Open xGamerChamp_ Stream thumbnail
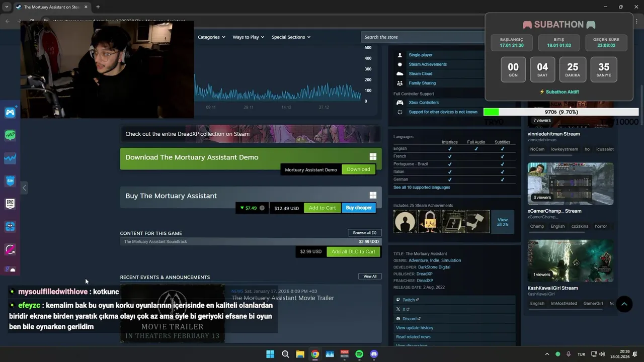644x362 pixels. pos(571,184)
